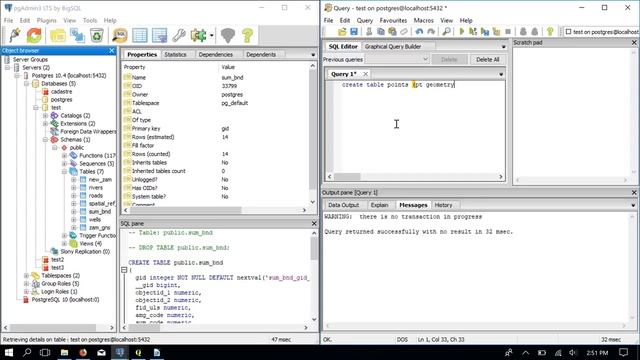Screen dimensions: 640x360
Task: Open maintenance wrench tool
Action: (x=179, y=36)
